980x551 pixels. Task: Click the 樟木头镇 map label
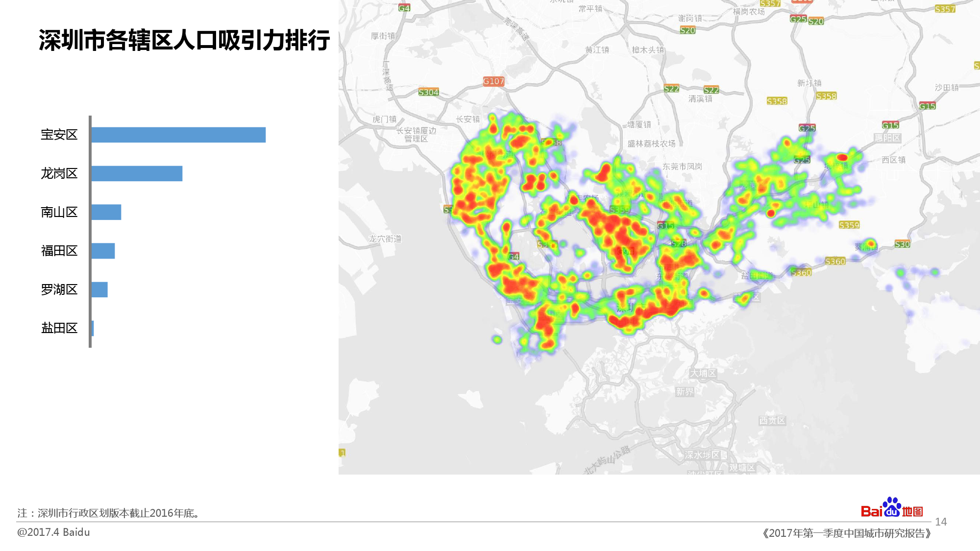[x=648, y=49]
